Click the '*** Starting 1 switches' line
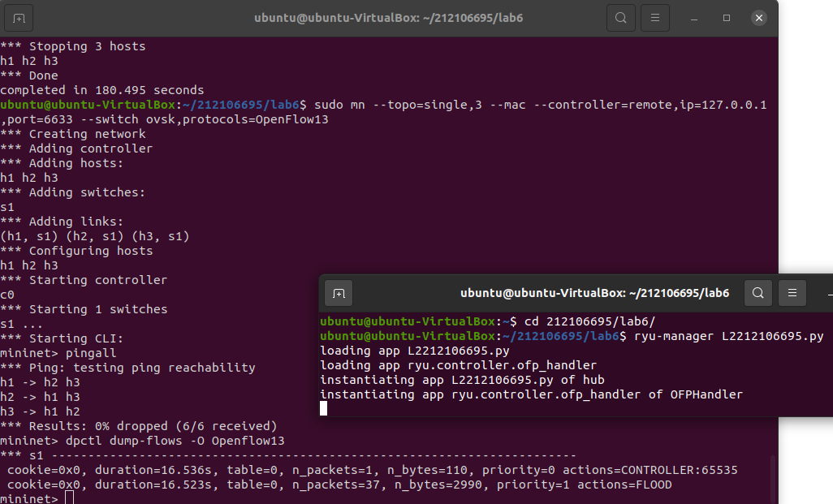 [x=84, y=309]
